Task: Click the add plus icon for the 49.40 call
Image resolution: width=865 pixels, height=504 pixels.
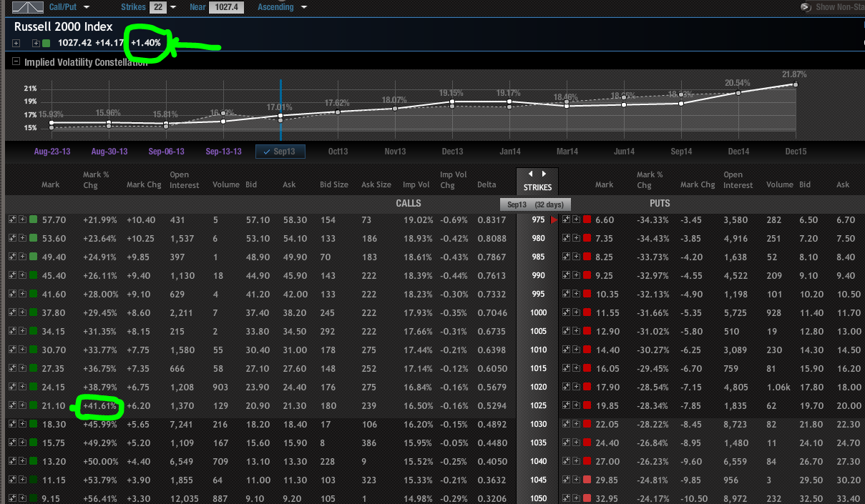Action: point(22,257)
